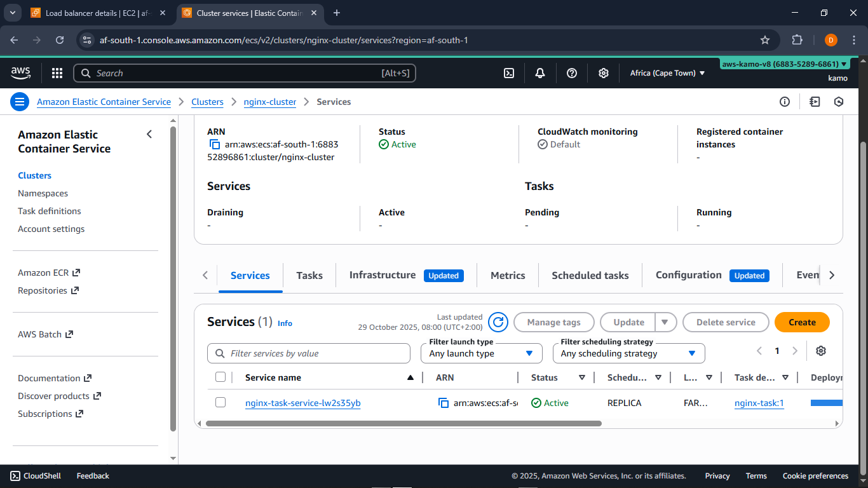Open the Metrics tab
Image resolution: width=868 pixels, height=488 pixels.
pyautogui.click(x=507, y=275)
